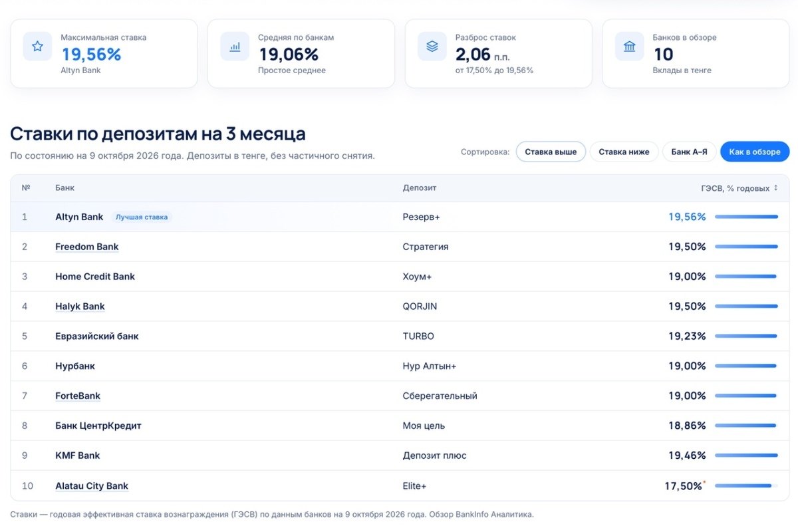Click the 'Elite+' deposit name
Viewport: 798px width, 532px height.
tap(414, 486)
